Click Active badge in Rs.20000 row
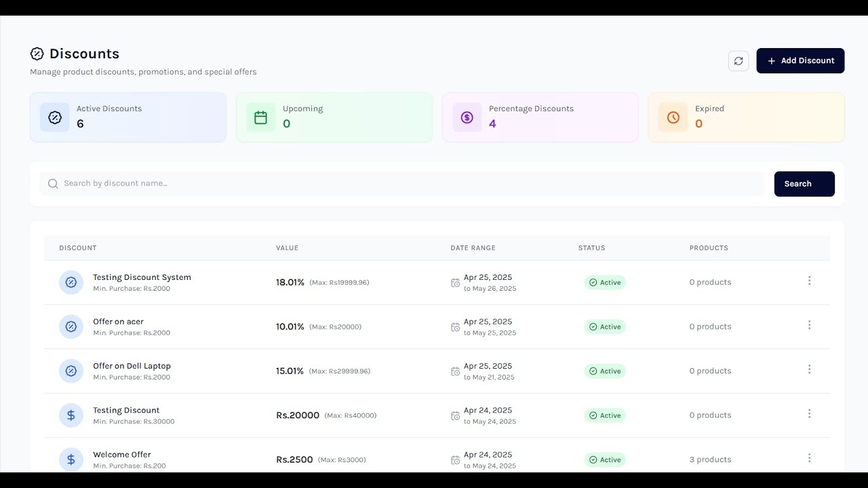Screen dimensions: 868x488 click(605, 415)
